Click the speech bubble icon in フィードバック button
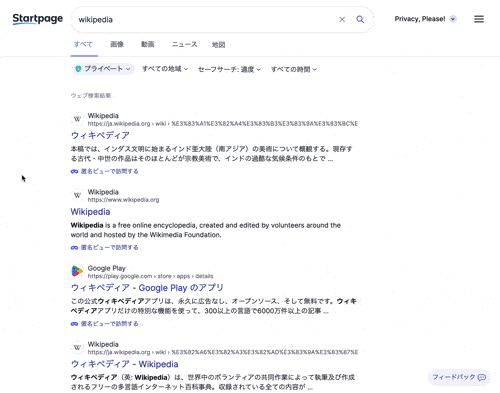500x393 pixels. coord(482,377)
